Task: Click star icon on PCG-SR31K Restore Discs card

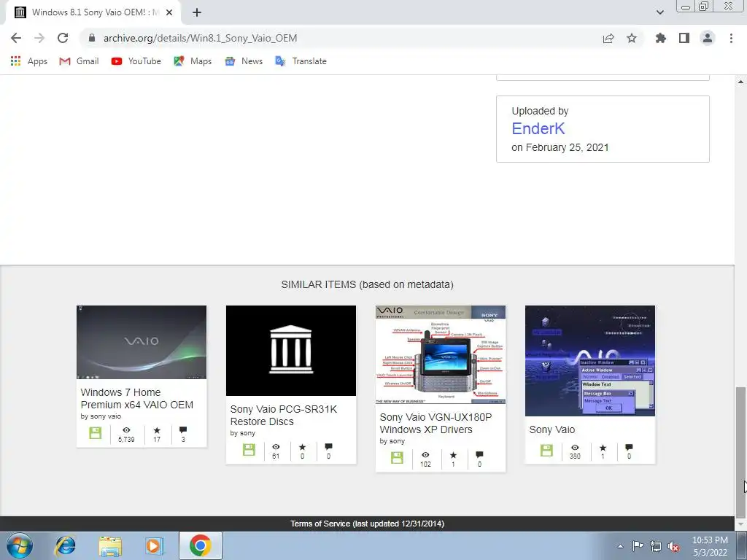Action: (302, 447)
